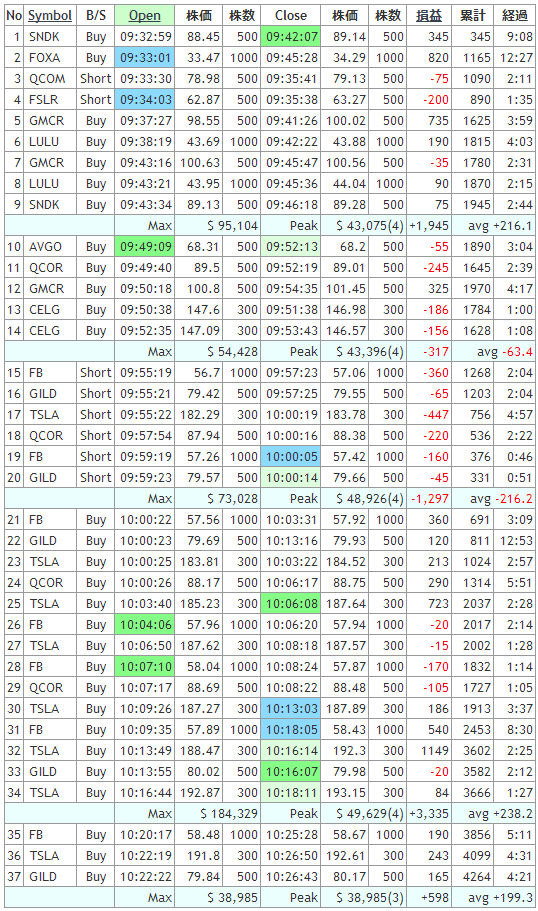The height and width of the screenshot is (911, 538).
Task: Click the blue 09:34:03 FSLR open time
Action: click(145, 99)
